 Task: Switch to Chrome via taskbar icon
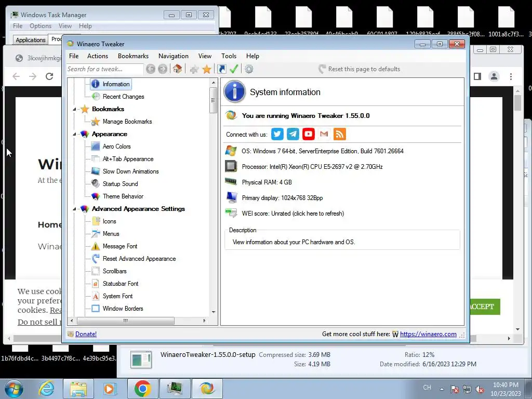[x=142, y=389]
